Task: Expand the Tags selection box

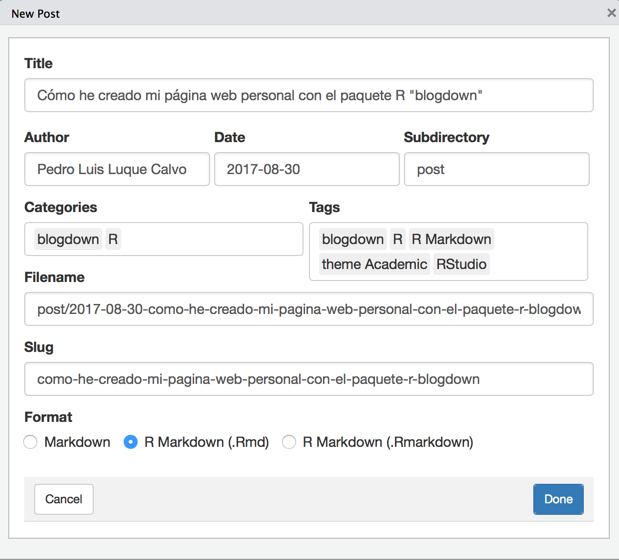Action: coord(448,251)
